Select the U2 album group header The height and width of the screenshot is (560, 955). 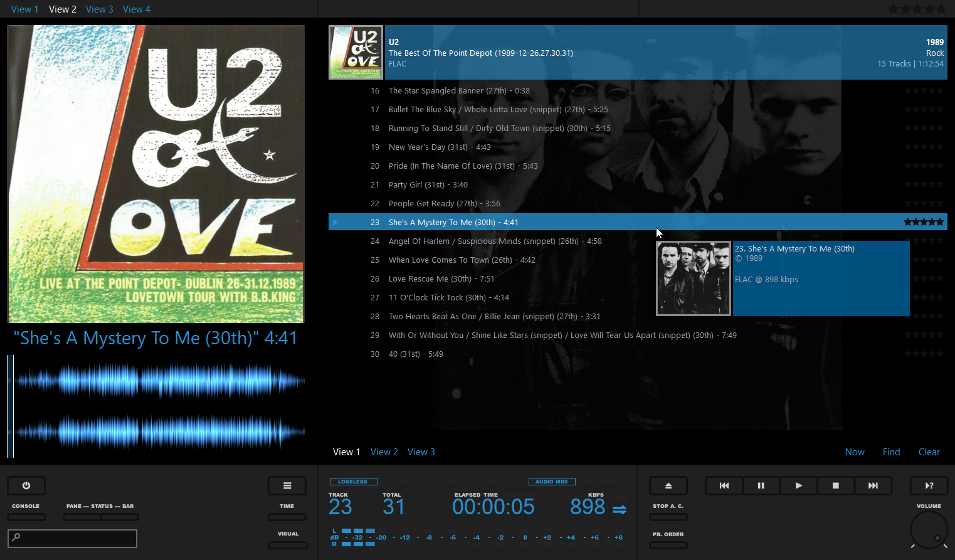point(665,52)
